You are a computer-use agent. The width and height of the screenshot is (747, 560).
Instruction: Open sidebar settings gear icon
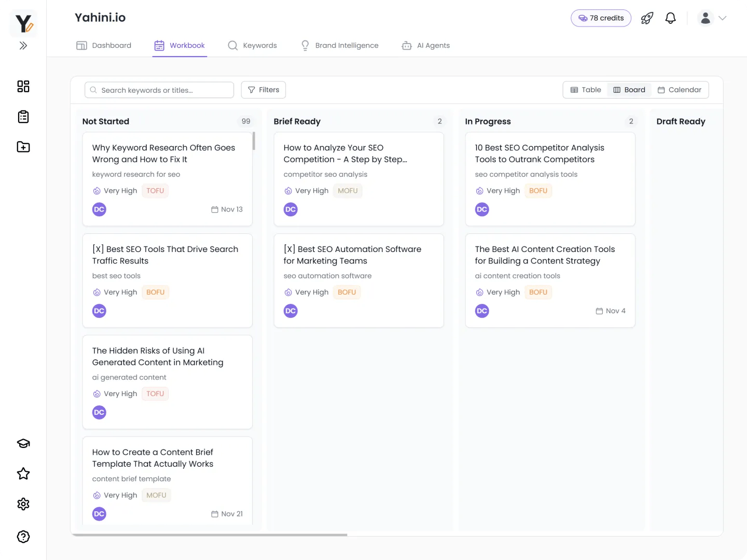pos(23,503)
